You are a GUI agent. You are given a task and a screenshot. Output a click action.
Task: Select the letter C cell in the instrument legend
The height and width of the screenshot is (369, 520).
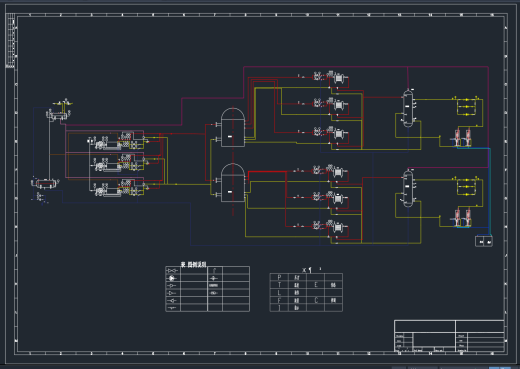(316, 300)
